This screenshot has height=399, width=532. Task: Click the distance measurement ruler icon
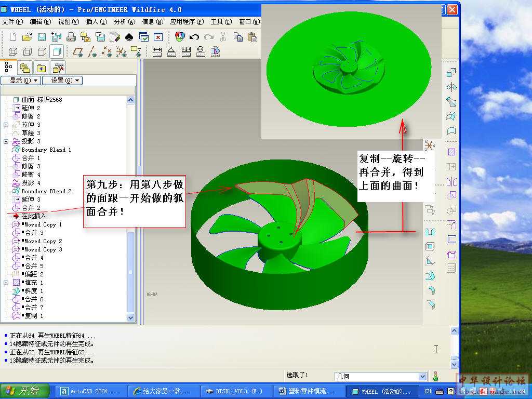tap(157, 51)
